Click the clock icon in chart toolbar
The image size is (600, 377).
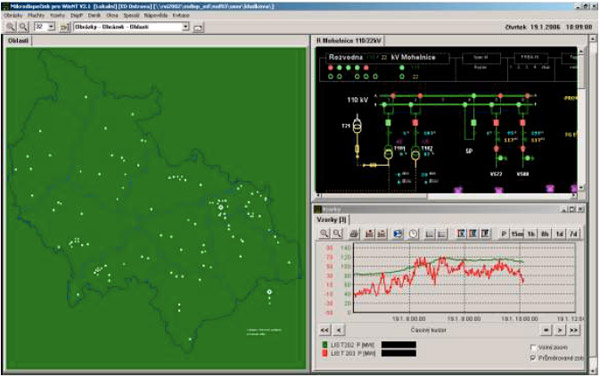[x=412, y=233]
